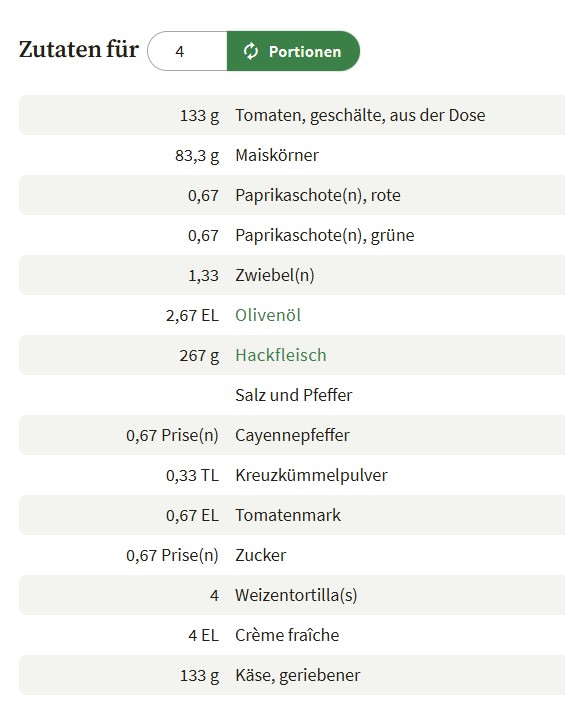
Task: Click the Paprikaschote(n), grüne entry
Action: [325, 235]
